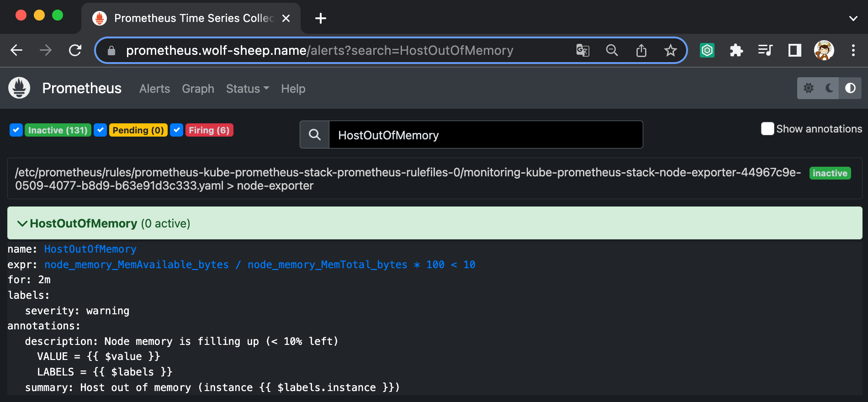The height and width of the screenshot is (402, 868).
Task: Click the Inactive (131) green badge
Action: (x=58, y=130)
